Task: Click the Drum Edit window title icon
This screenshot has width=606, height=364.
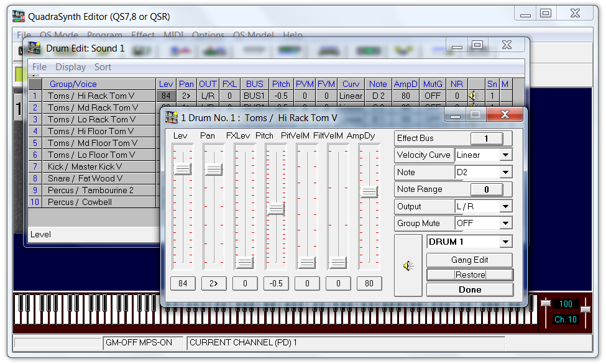Action: [34, 48]
